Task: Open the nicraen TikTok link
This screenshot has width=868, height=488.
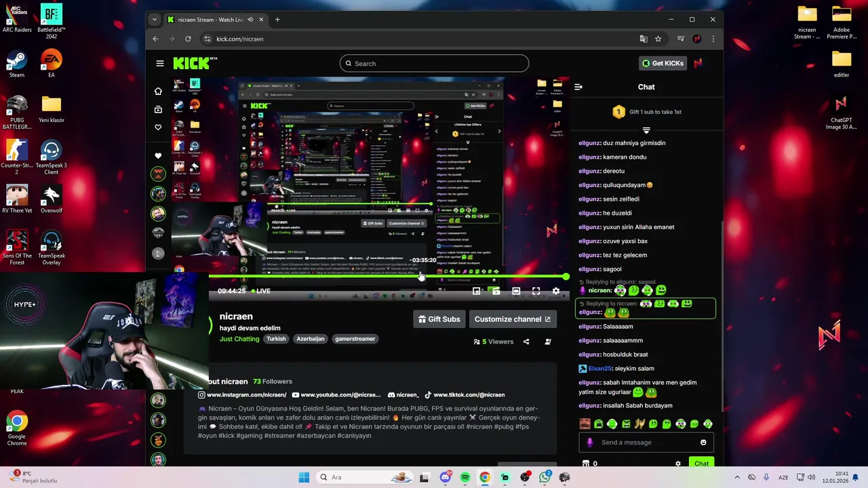Action: pos(465,394)
